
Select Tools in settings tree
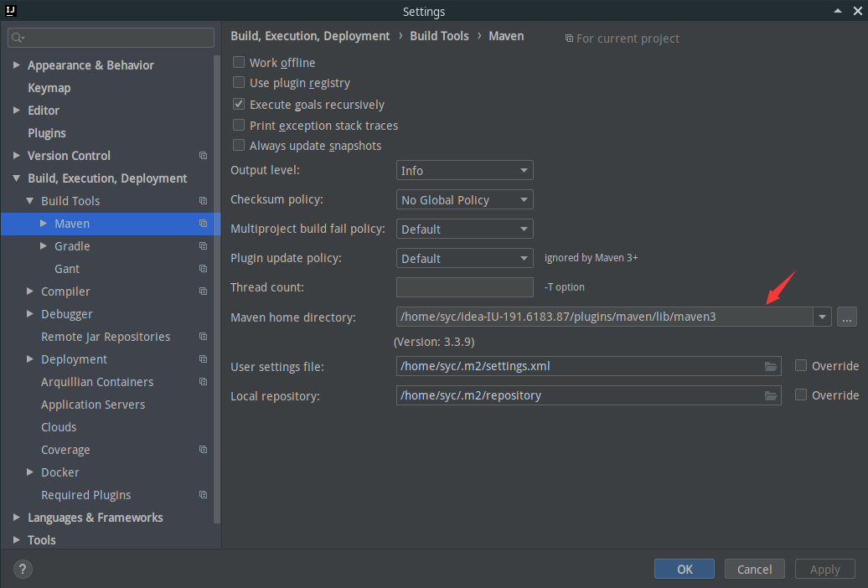(42, 539)
